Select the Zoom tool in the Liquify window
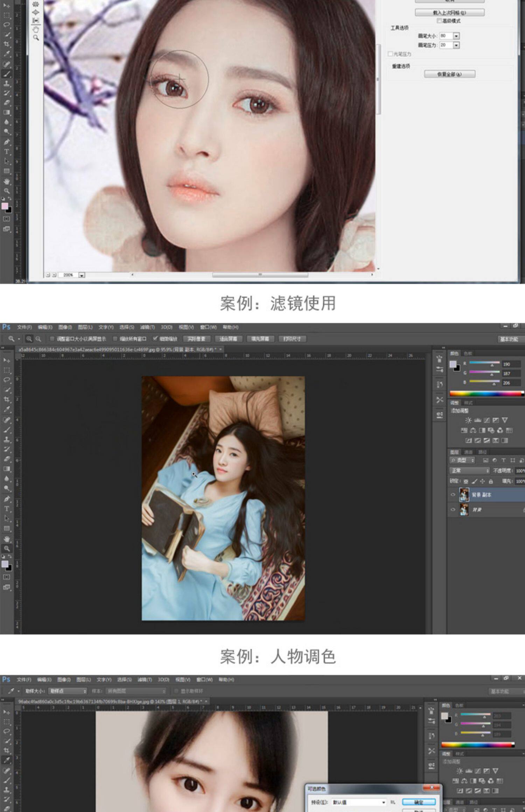Image resolution: width=525 pixels, height=812 pixels. (36, 37)
